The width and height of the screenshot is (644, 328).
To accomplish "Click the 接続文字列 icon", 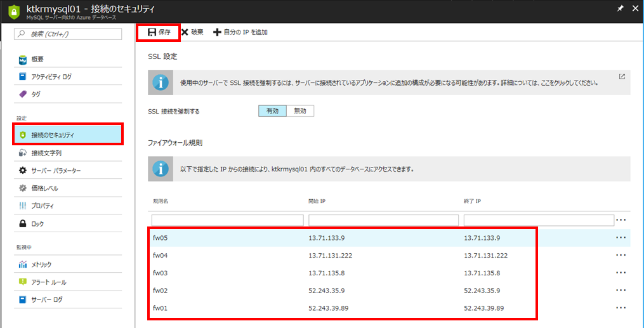I will pos(23,153).
